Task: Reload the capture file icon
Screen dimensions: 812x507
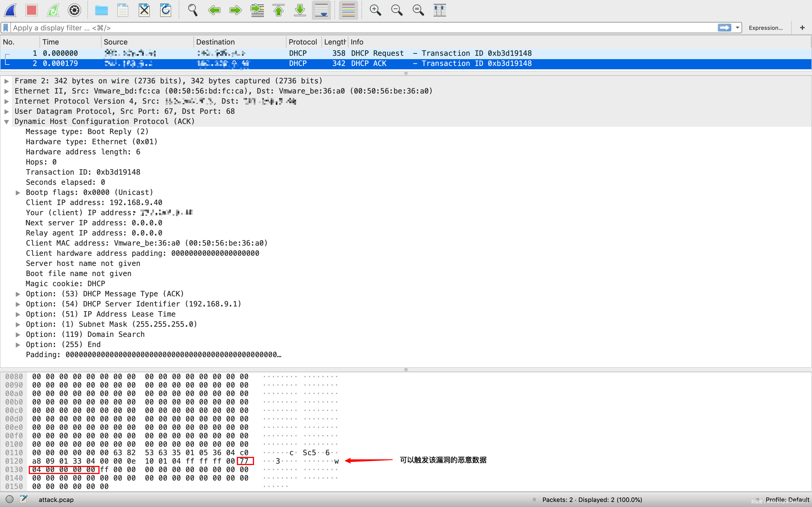Action: click(x=166, y=10)
